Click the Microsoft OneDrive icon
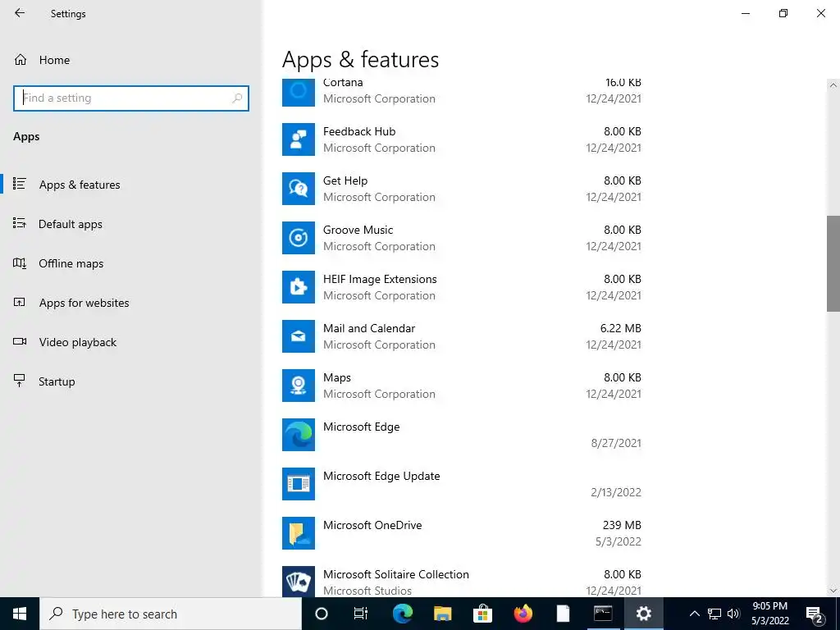 tap(299, 533)
